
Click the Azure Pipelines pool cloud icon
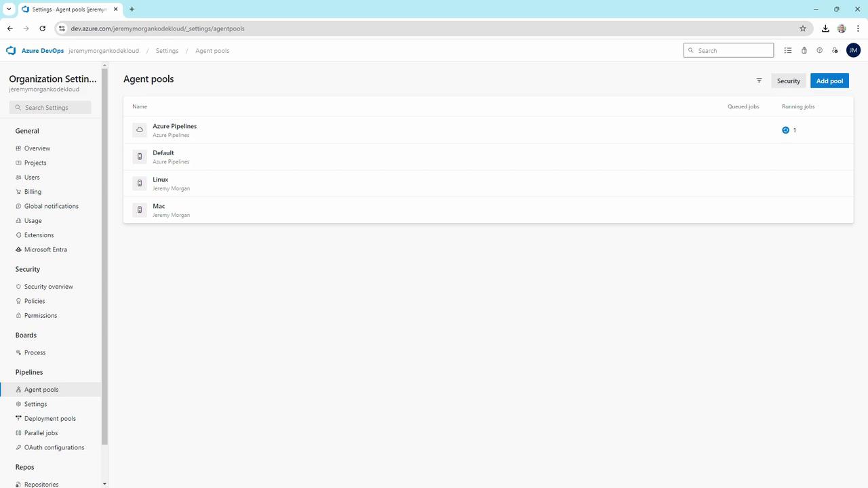click(140, 129)
